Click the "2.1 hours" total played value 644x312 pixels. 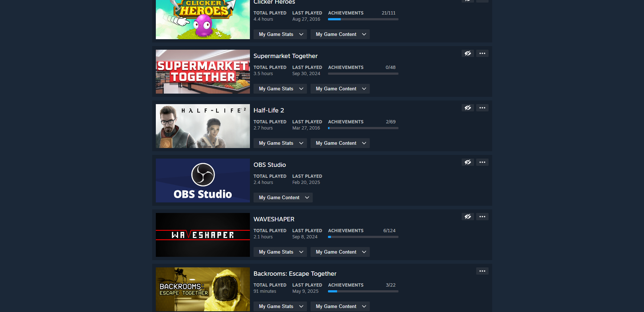(x=263, y=237)
